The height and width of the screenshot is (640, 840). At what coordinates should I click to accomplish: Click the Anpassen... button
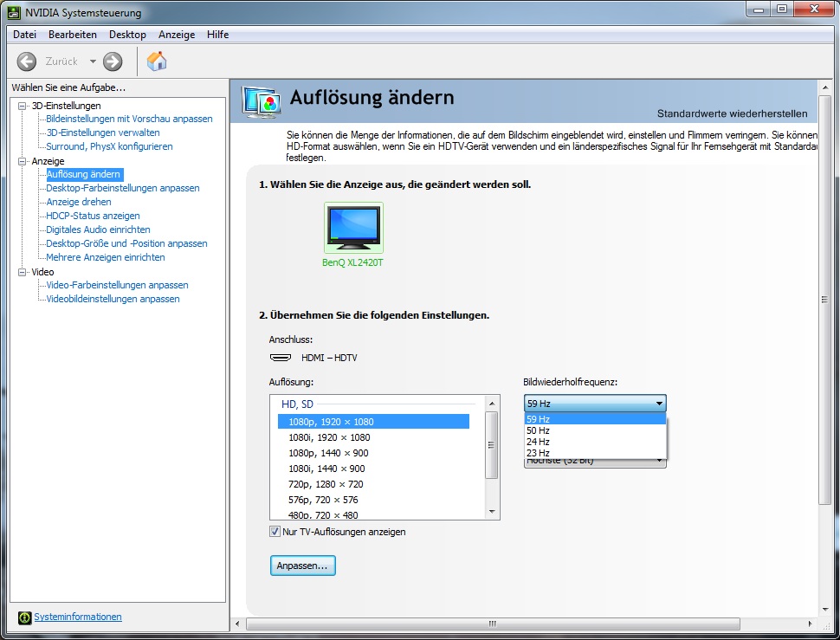(303, 566)
